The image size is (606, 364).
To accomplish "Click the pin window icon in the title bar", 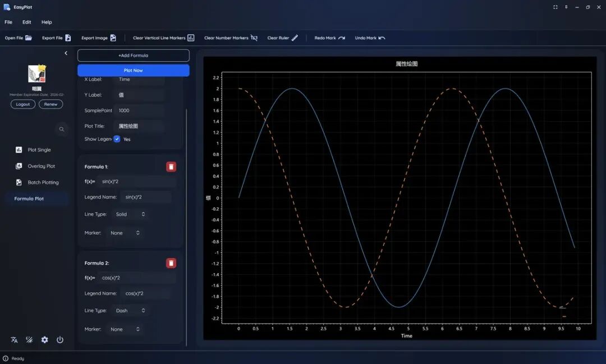I will coord(566,7).
